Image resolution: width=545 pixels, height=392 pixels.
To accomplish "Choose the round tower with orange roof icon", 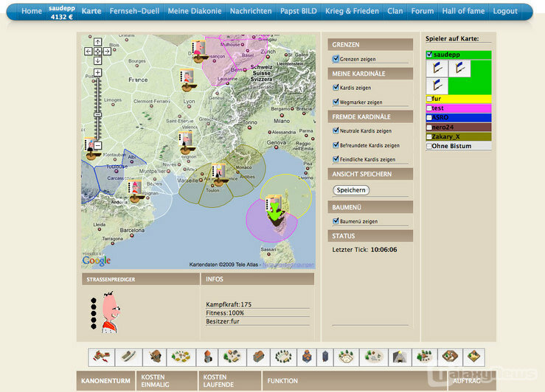I will (207, 357).
